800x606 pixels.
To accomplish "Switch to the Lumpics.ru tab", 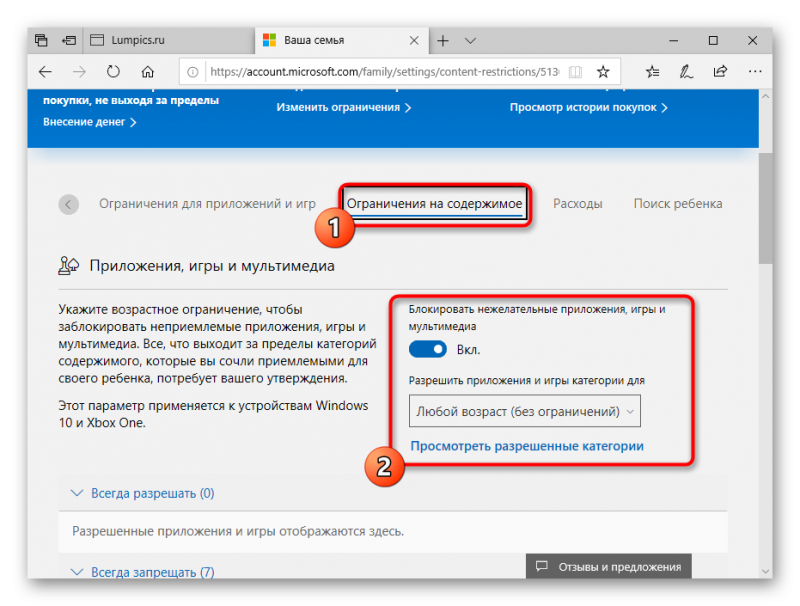I will 169,40.
